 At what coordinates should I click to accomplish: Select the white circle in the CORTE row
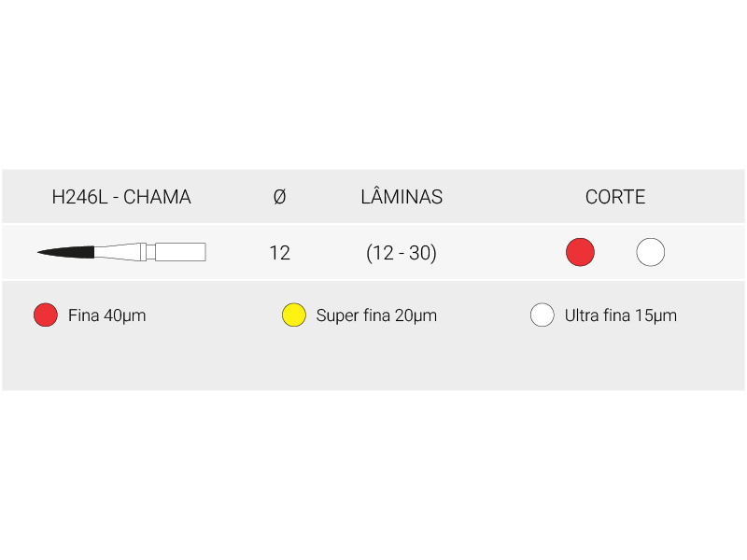click(650, 252)
